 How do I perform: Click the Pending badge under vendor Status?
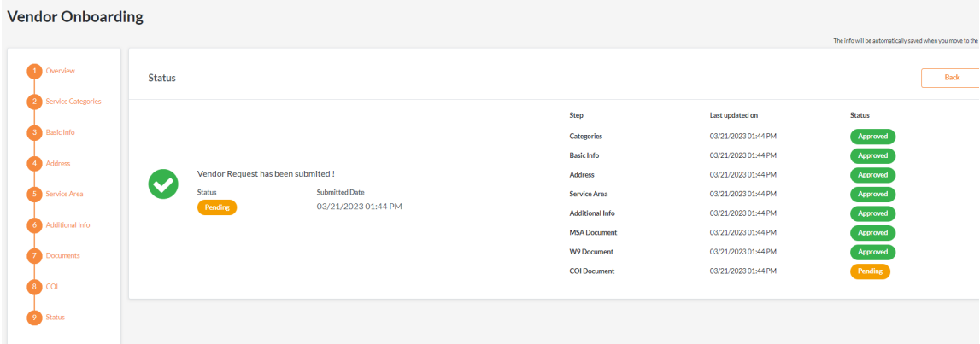click(x=217, y=207)
